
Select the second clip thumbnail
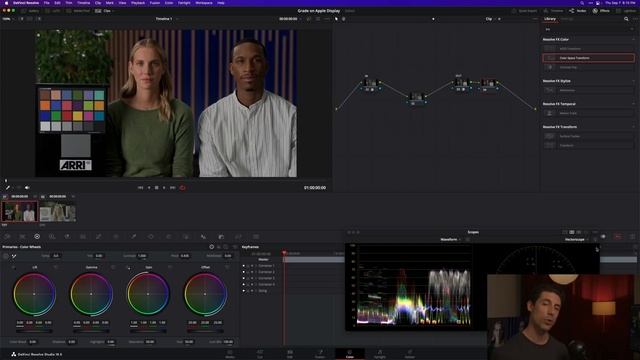pyautogui.click(x=58, y=212)
